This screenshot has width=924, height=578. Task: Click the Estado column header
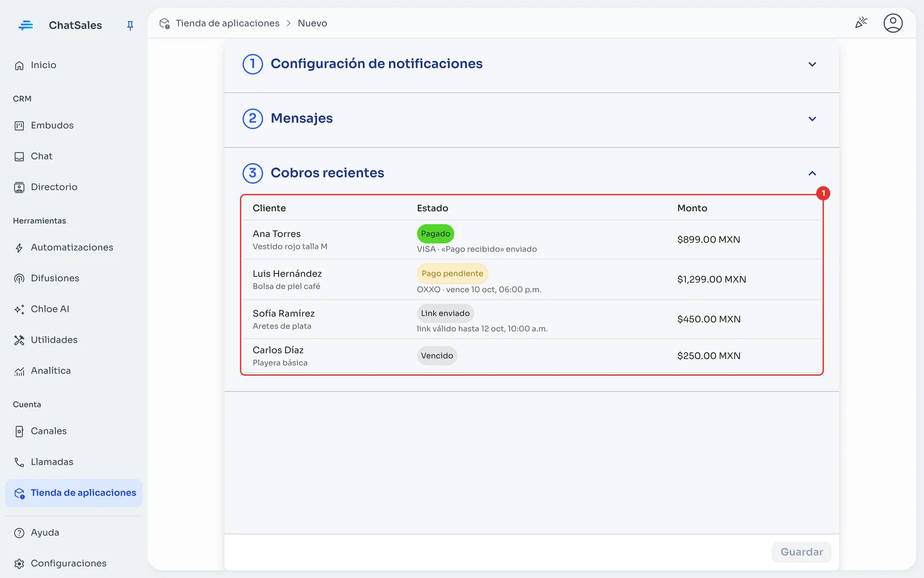point(433,208)
